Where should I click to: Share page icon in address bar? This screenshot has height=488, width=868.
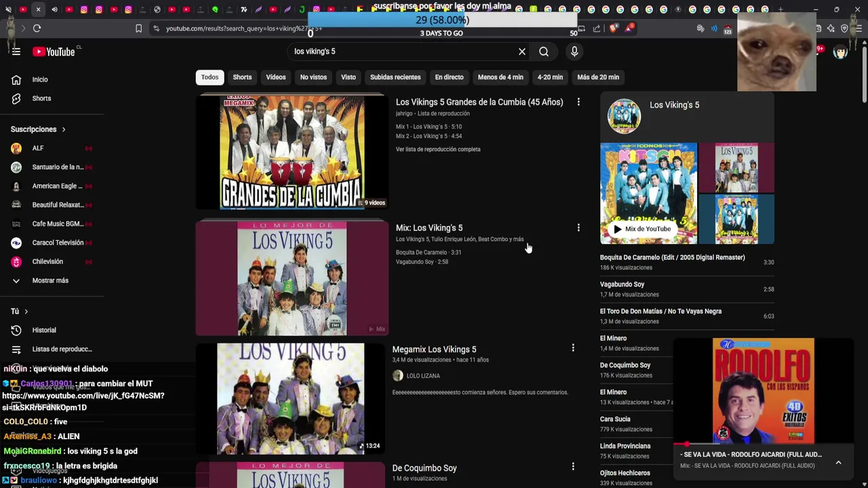597,28
